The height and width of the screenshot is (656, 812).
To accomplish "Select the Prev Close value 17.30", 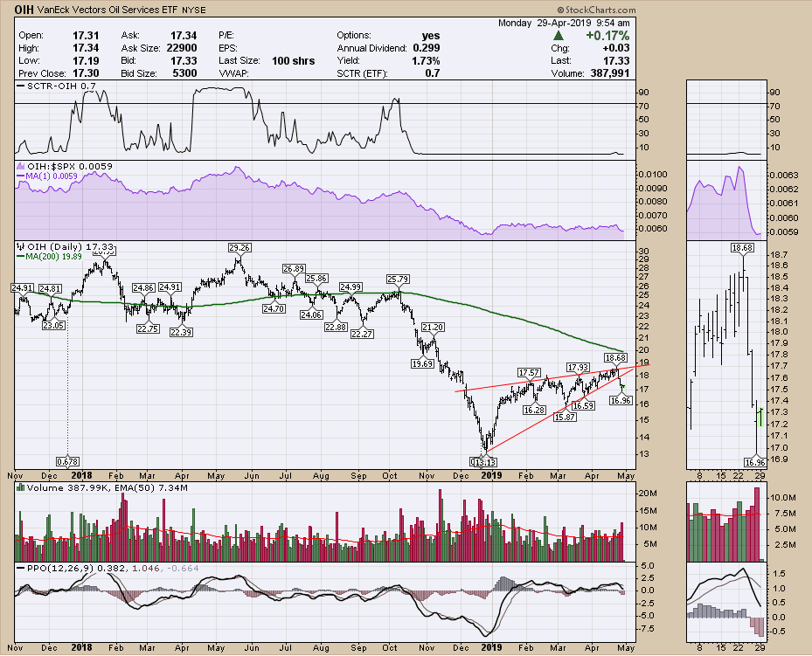I will (x=86, y=73).
